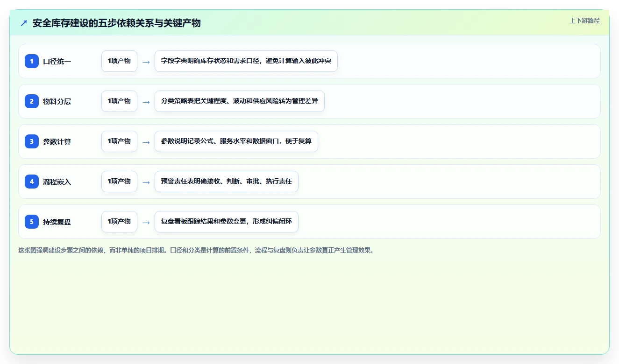Click 1项产物 chip in 参数计算 row
Image resolution: width=619 pixels, height=364 pixels.
(x=119, y=141)
